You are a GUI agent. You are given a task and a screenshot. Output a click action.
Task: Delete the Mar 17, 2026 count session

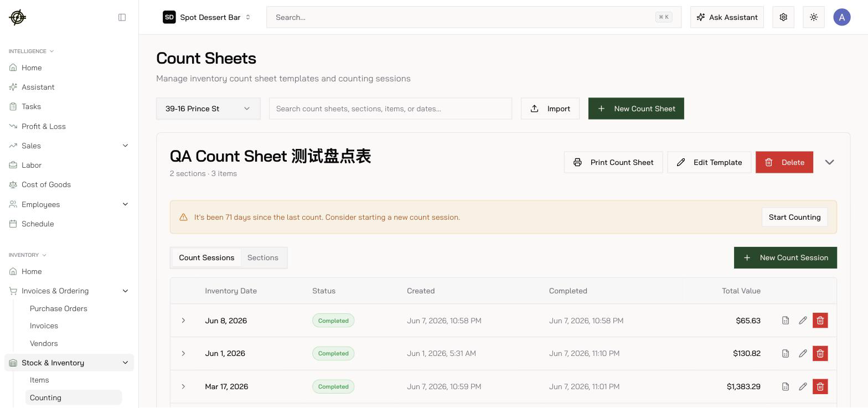[x=820, y=386]
